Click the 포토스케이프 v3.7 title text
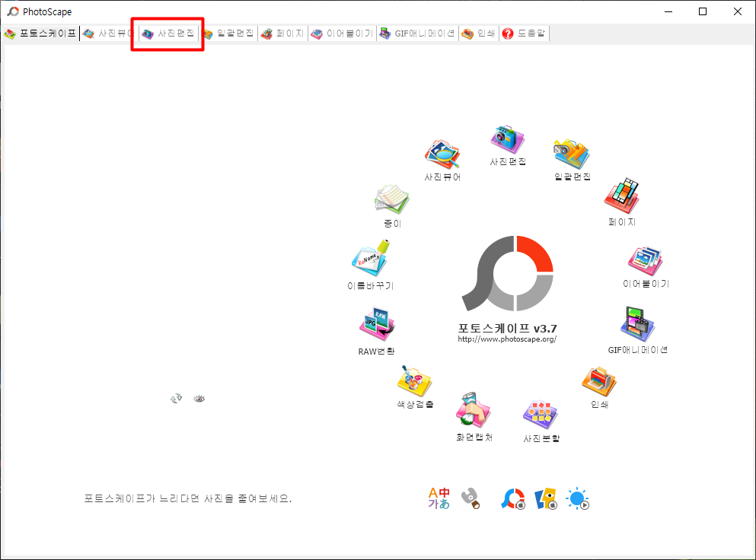The width and height of the screenshot is (756, 560). pyautogui.click(x=507, y=328)
